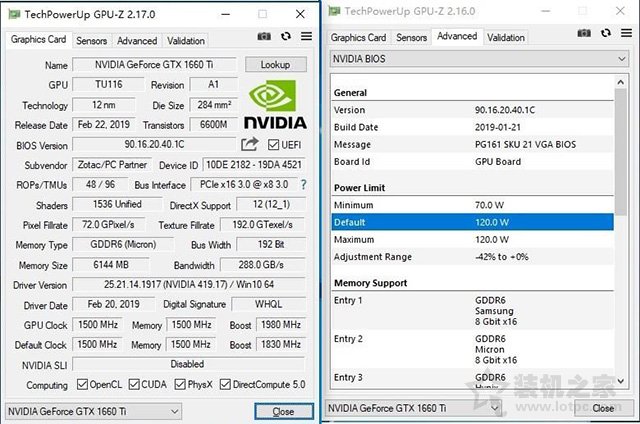Click the Driver Version field
The width and height of the screenshot is (640, 424).
point(189,284)
